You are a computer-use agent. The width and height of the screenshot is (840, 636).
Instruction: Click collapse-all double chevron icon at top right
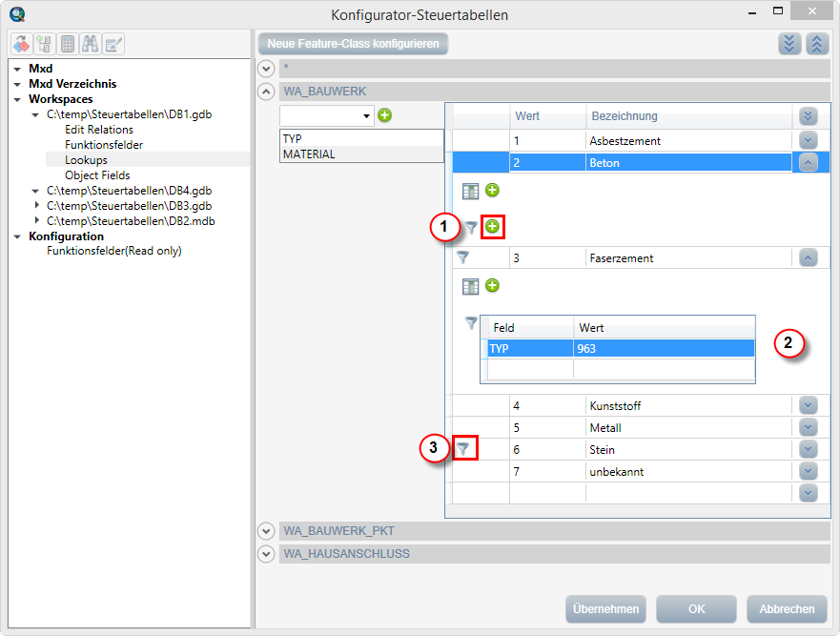[817, 44]
